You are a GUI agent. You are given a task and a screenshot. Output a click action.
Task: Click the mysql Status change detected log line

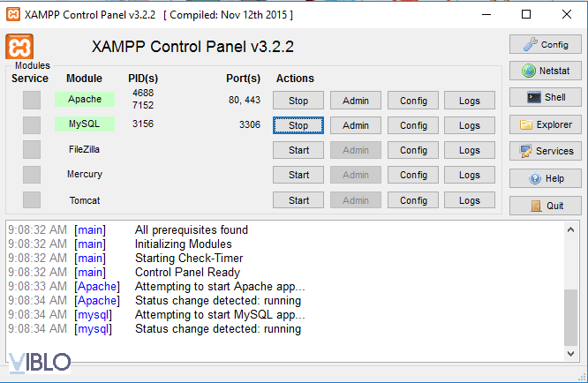pos(218,328)
